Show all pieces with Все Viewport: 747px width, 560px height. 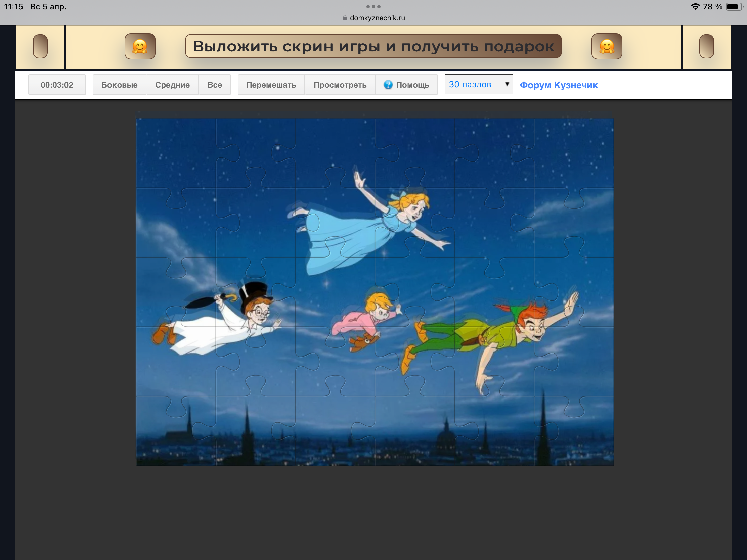tap(214, 85)
